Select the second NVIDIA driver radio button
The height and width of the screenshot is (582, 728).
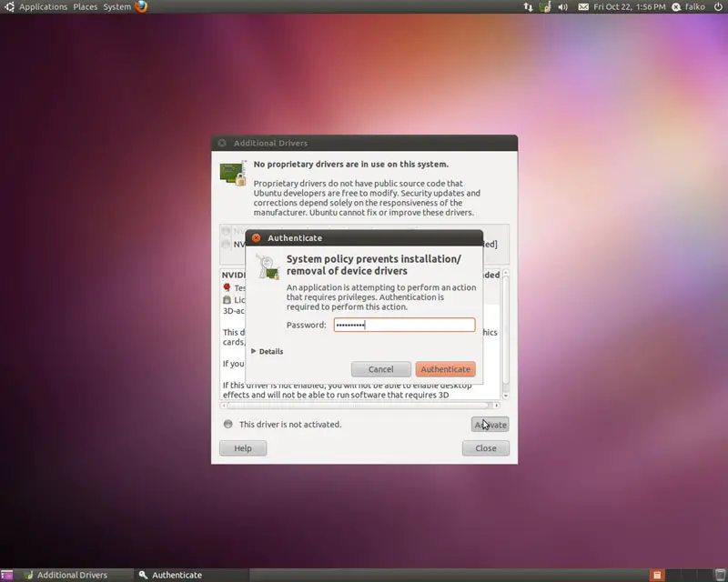[x=226, y=244]
